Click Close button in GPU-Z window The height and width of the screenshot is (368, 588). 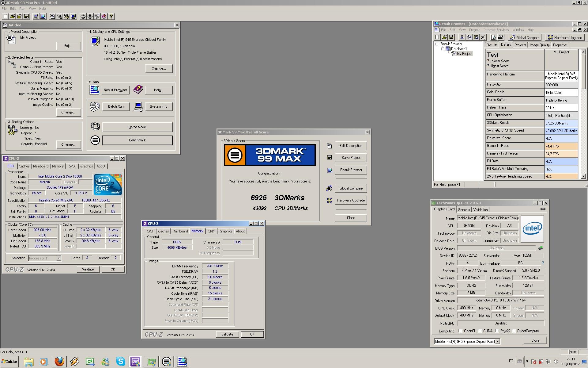pyautogui.click(x=535, y=340)
